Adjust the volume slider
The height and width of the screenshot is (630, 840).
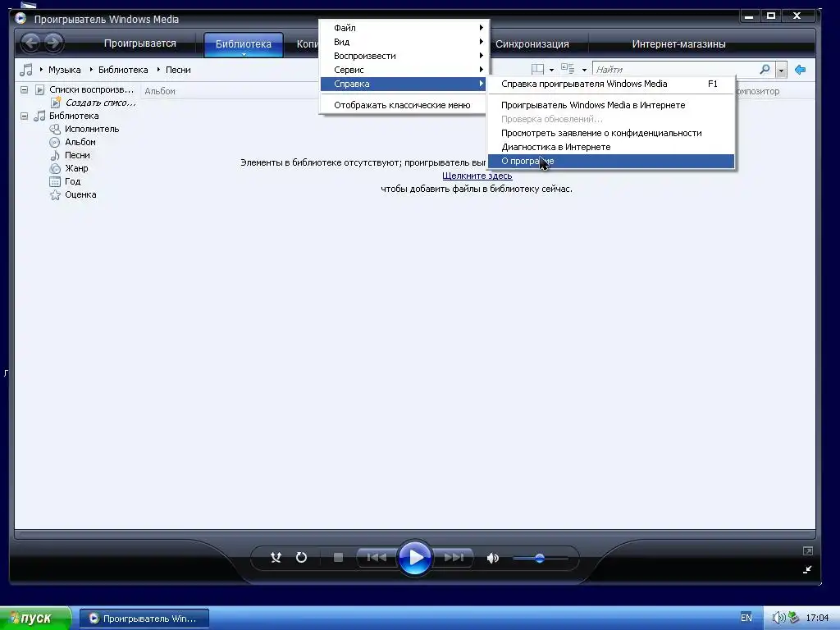click(540, 558)
